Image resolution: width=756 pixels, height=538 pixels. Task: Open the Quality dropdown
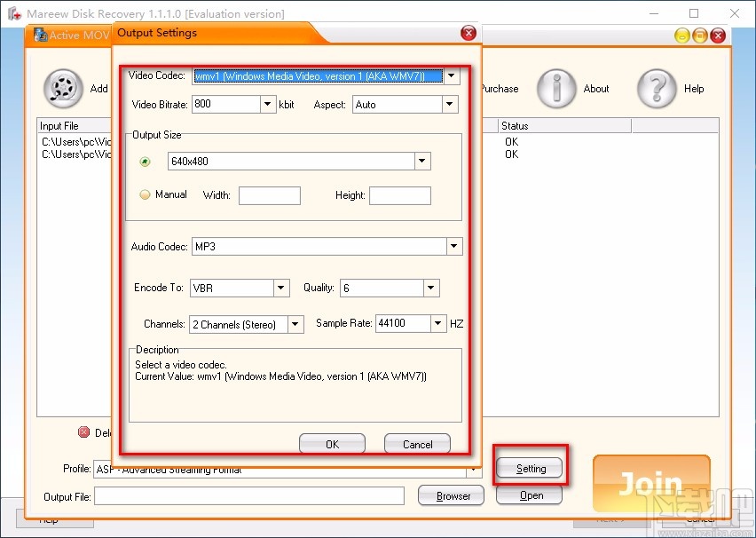431,288
